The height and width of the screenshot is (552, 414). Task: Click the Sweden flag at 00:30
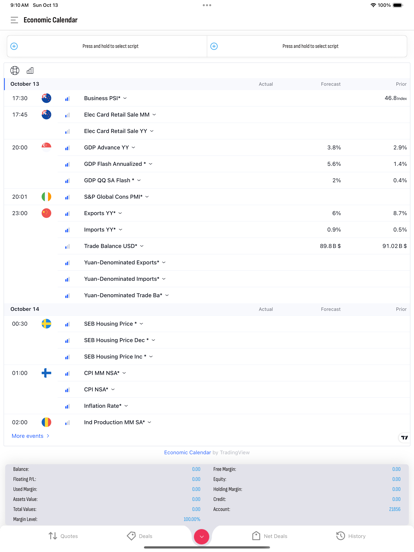pos(46,324)
